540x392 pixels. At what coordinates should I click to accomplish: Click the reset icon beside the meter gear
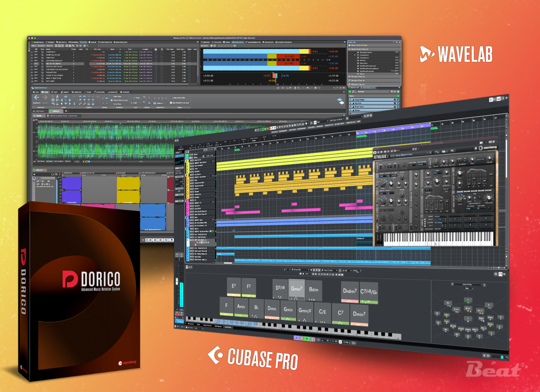click(215, 46)
